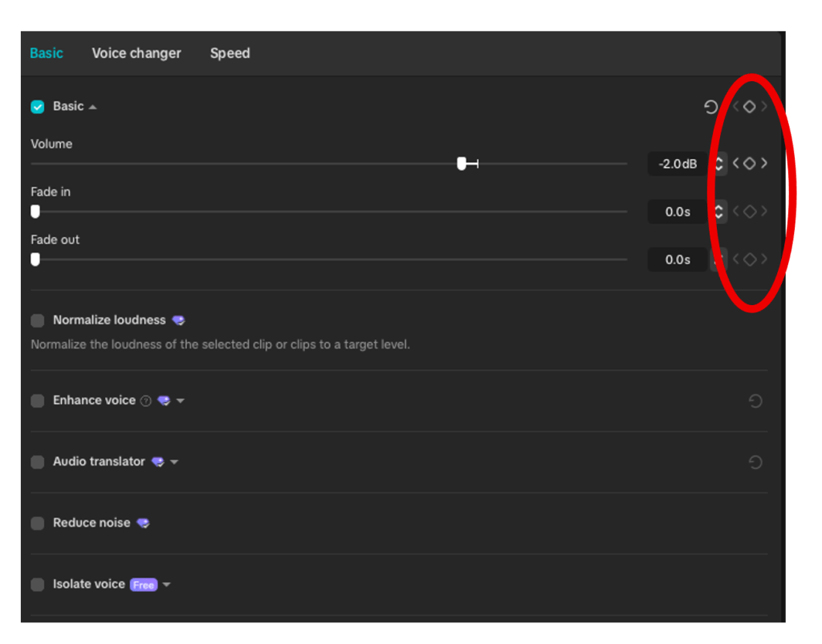Add a keyframe for Volume
822x644 pixels.
(x=749, y=164)
